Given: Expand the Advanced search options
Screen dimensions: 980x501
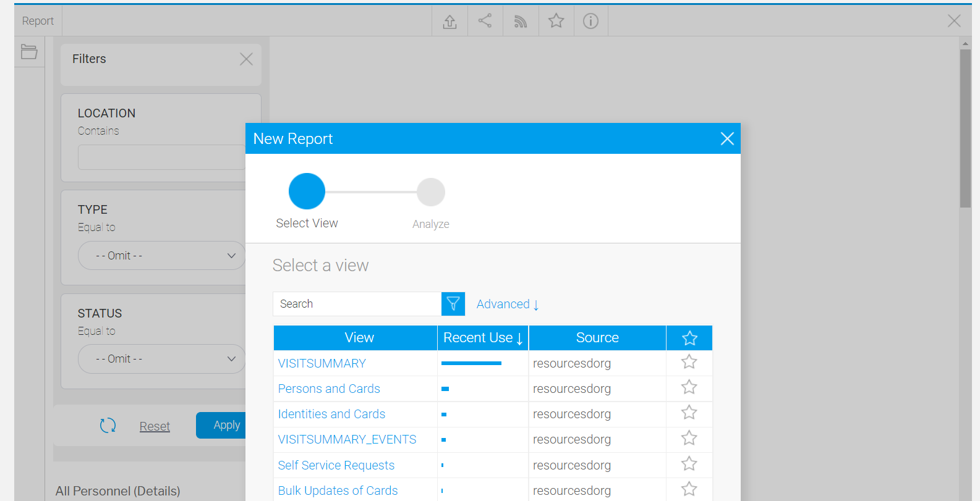Looking at the screenshot, I should point(508,304).
